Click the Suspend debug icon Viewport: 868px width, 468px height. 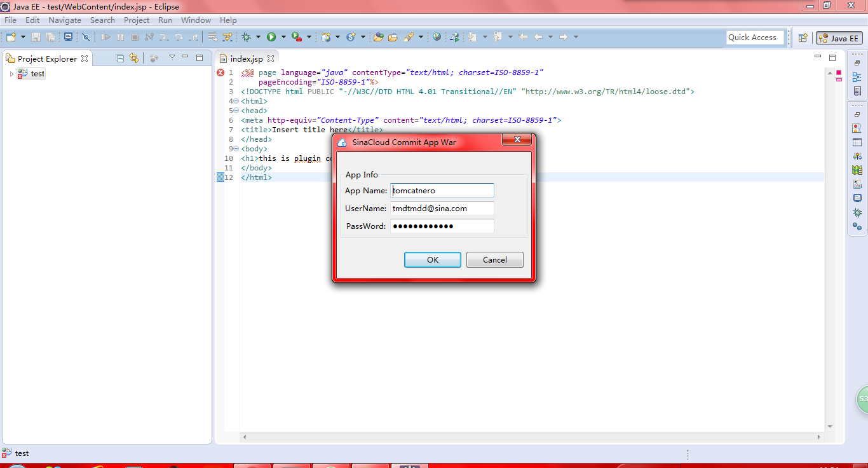[x=120, y=38]
